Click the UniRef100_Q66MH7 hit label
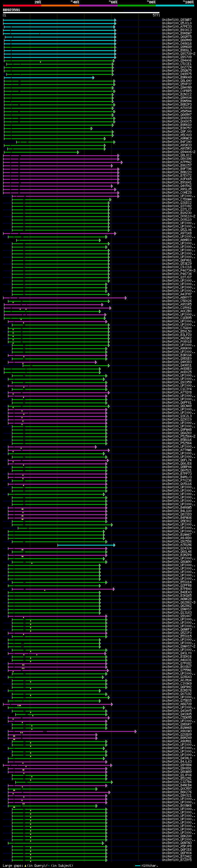197x868 pixels. pos(177,115)
